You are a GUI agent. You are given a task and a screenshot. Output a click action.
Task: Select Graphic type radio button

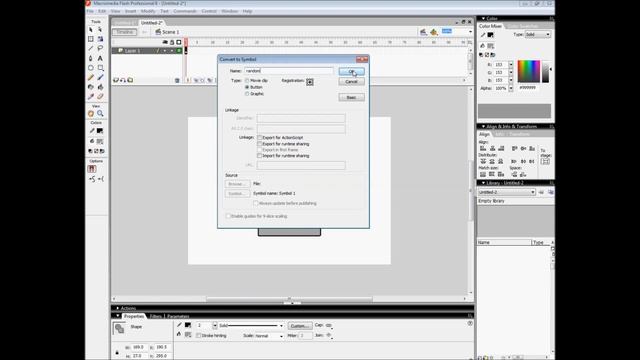[x=247, y=94]
